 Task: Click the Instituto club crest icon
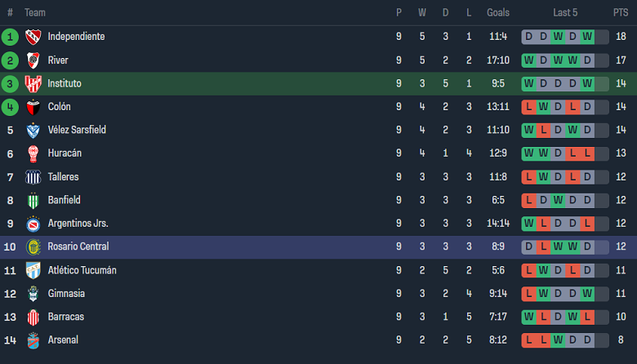click(x=33, y=83)
